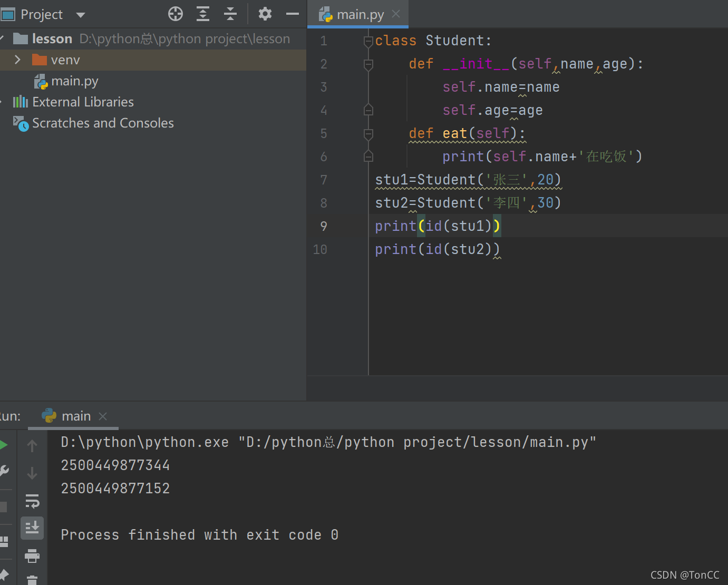The image size is (728, 585).
Task: Click the 'self.name=name' code line
Action: [501, 87]
